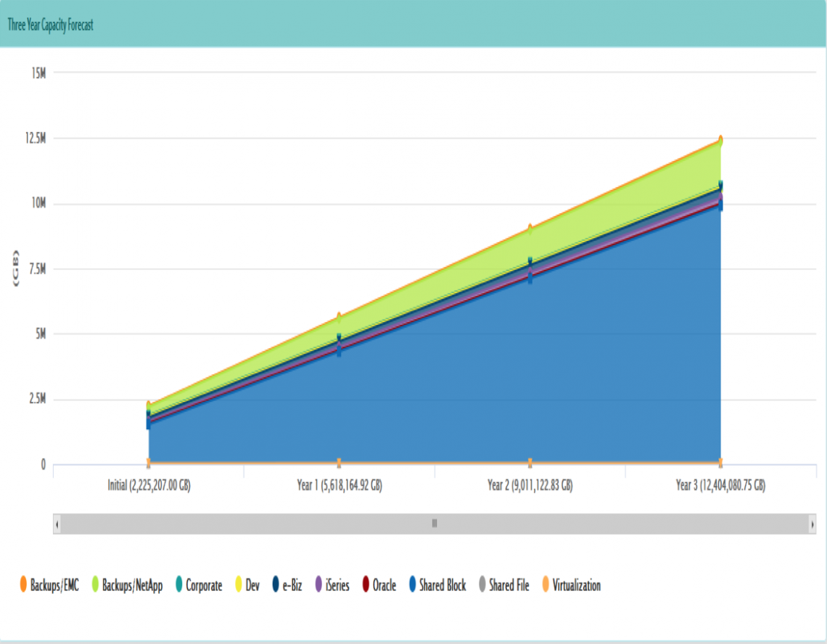Click the Year 2 axis label

(530, 486)
